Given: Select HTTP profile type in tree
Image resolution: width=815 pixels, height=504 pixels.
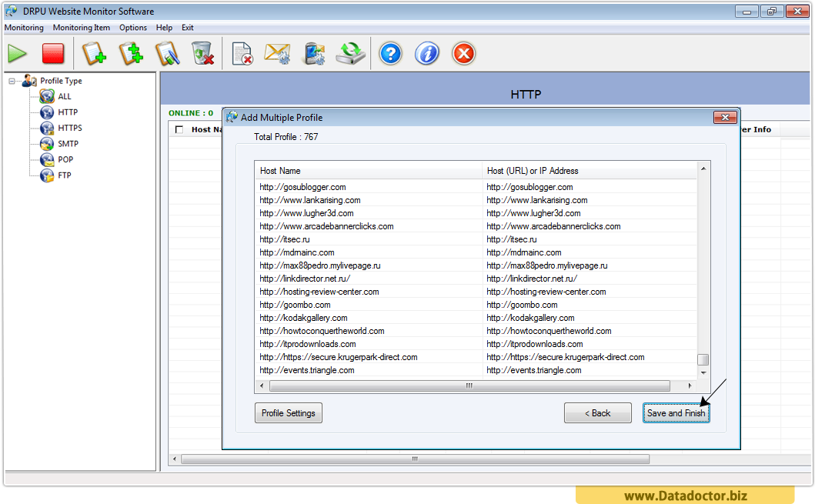Looking at the screenshot, I should coord(68,112).
